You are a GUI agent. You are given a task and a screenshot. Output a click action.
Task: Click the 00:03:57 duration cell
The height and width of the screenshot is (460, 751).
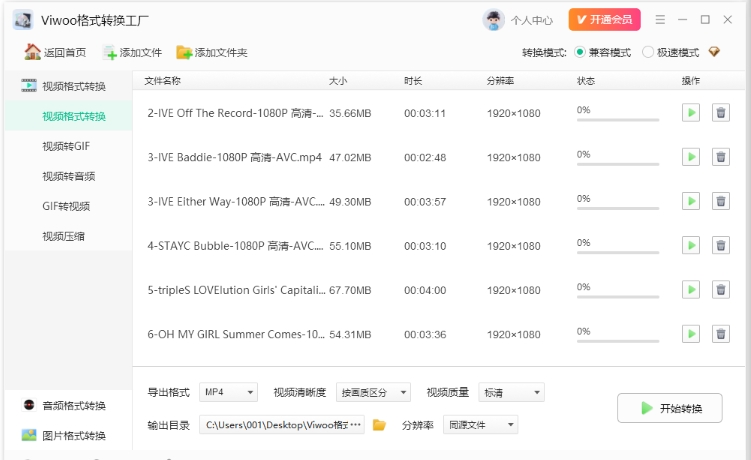pyautogui.click(x=425, y=202)
